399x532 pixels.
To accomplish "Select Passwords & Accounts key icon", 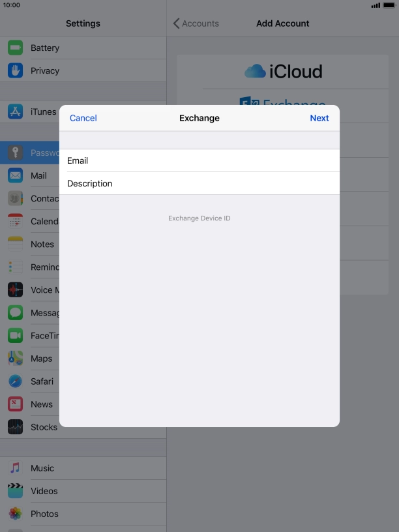I will coord(15,153).
